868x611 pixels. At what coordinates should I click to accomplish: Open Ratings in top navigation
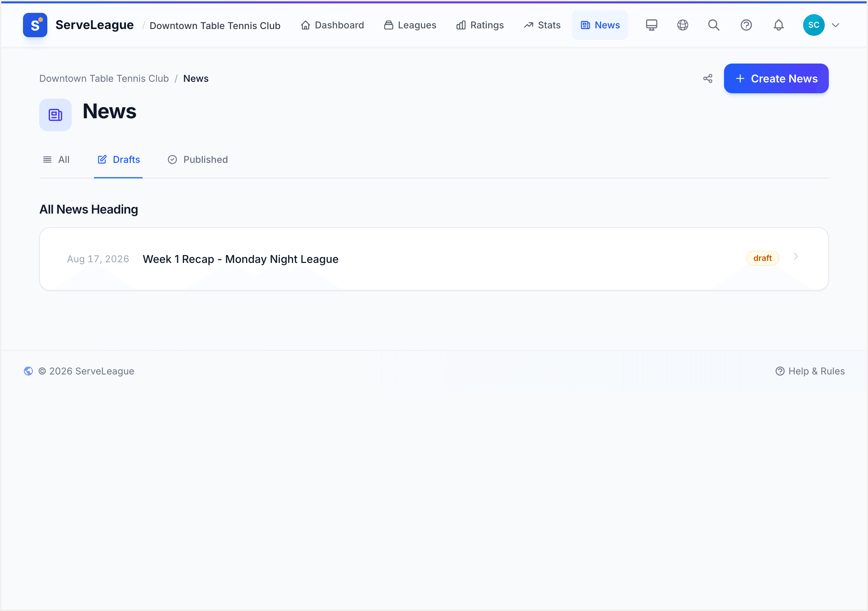click(480, 25)
